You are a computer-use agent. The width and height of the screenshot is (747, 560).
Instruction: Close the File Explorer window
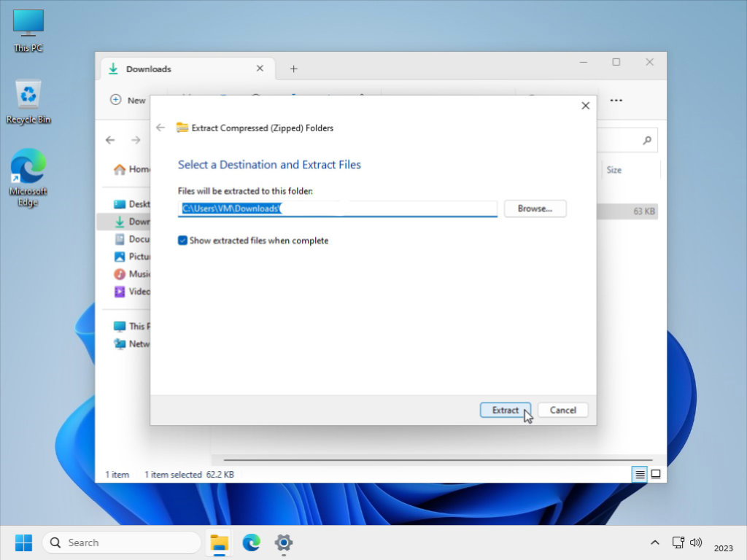(649, 63)
